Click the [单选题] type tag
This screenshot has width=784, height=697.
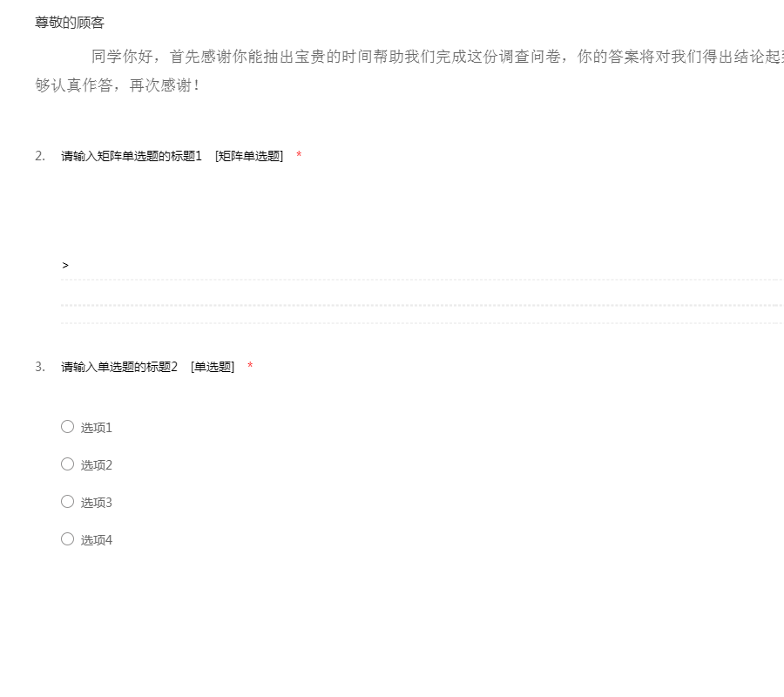point(213,367)
